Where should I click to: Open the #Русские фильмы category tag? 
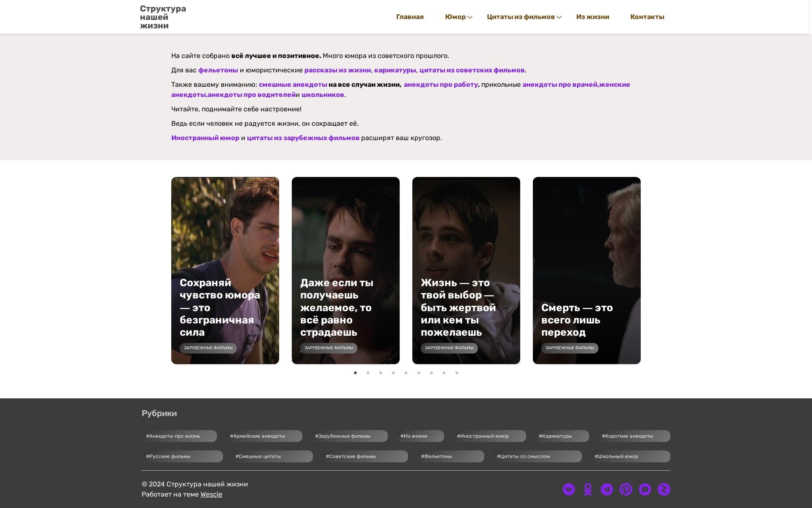[x=182, y=456]
